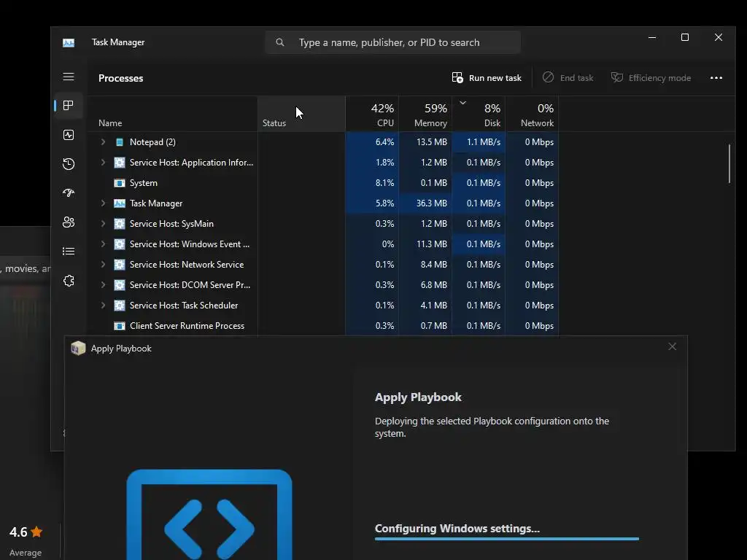Image resolution: width=747 pixels, height=560 pixels.
Task: Click the Task Manager 36.3 MB memory cell
Action: (425, 203)
